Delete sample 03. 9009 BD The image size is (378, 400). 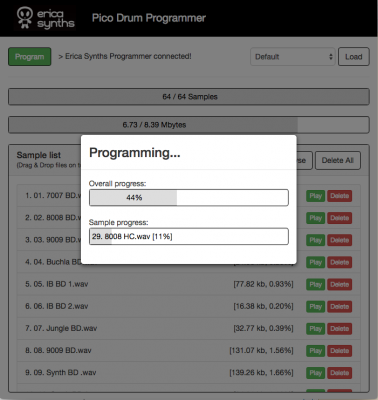pyautogui.click(x=339, y=240)
